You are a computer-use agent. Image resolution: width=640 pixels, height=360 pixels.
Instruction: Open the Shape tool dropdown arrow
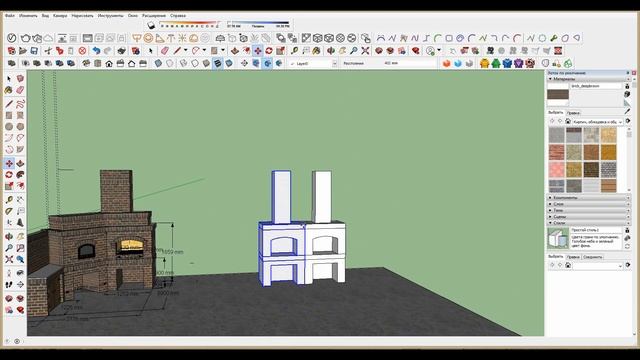(x=223, y=51)
